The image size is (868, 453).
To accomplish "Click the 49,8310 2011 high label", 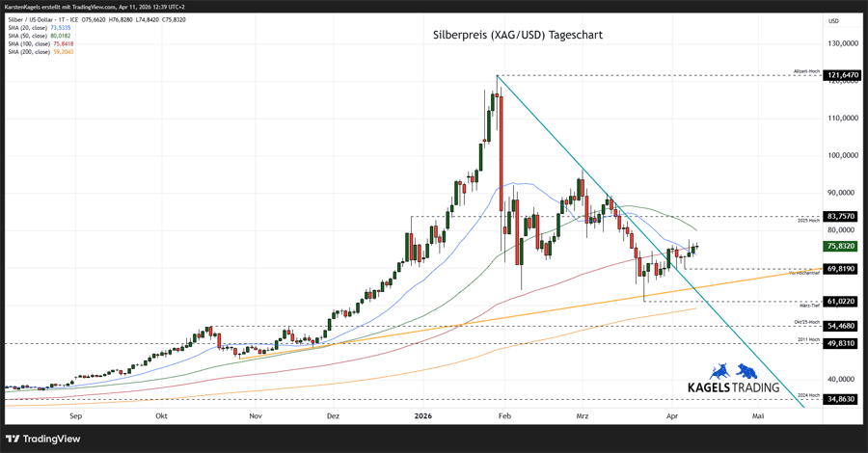I will 842,343.
